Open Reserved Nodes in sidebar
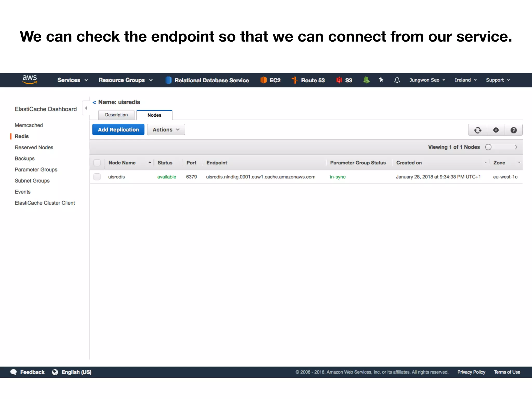532x399 pixels. (x=34, y=148)
